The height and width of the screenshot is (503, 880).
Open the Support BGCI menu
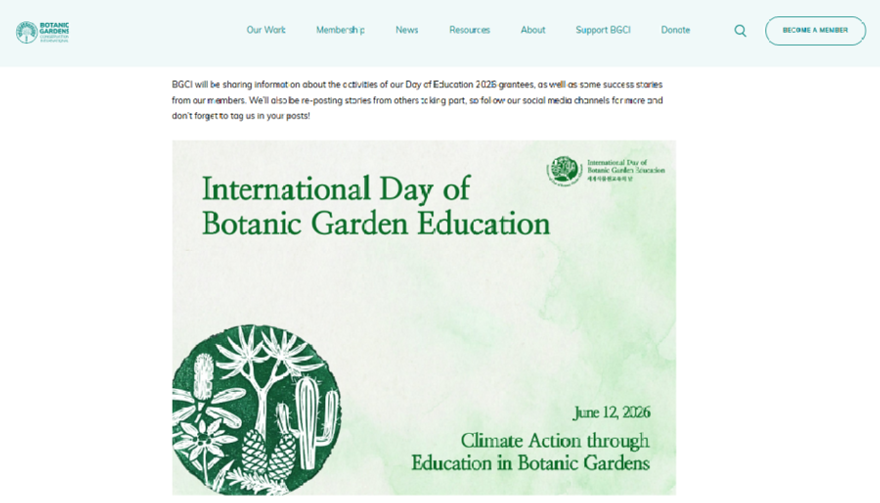(603, 30)
